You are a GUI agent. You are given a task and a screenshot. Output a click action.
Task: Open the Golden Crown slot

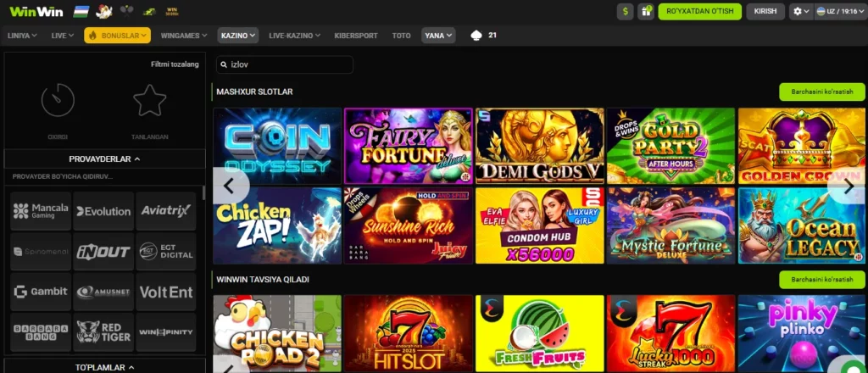[x=802, y=146]
